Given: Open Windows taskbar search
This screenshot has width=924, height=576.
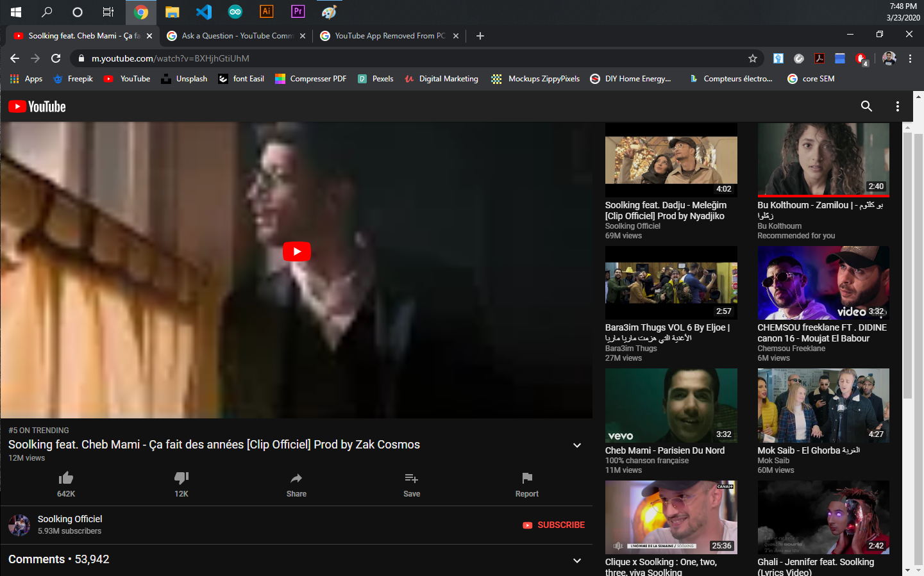Looking at the screenshot, I should point(47,12).
